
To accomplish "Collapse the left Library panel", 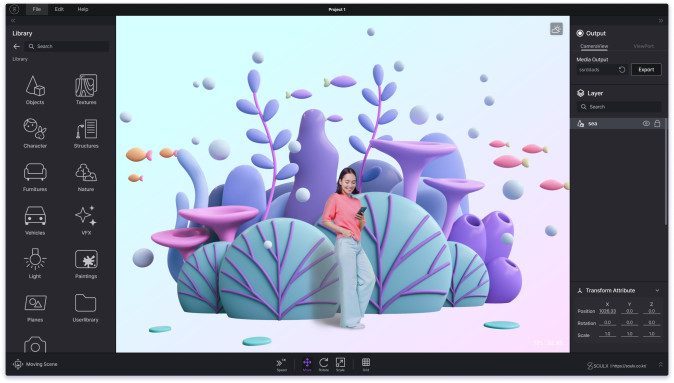I will [x=13, y=21].
